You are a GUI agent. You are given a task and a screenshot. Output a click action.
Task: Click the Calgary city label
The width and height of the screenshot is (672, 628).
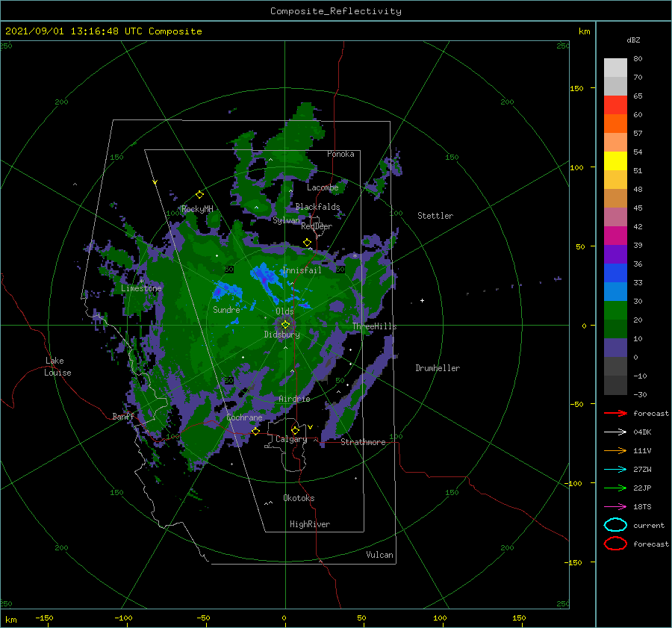tap(291, 439)
